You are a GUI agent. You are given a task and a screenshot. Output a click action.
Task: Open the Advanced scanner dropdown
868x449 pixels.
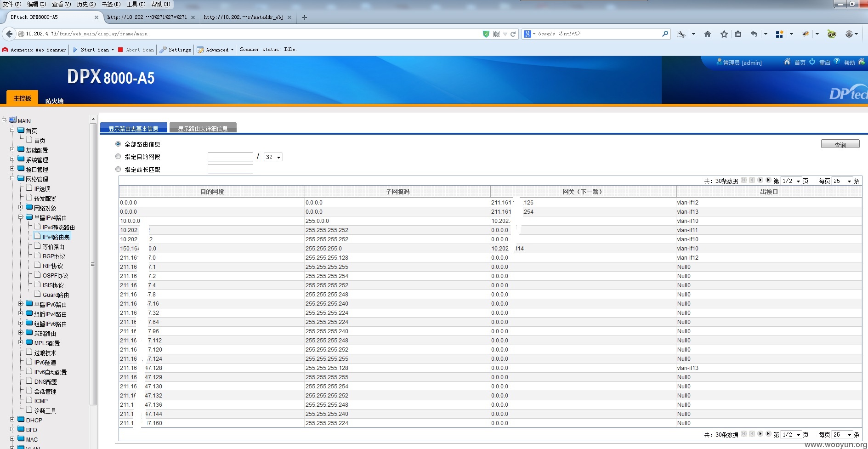coord(216,50)
